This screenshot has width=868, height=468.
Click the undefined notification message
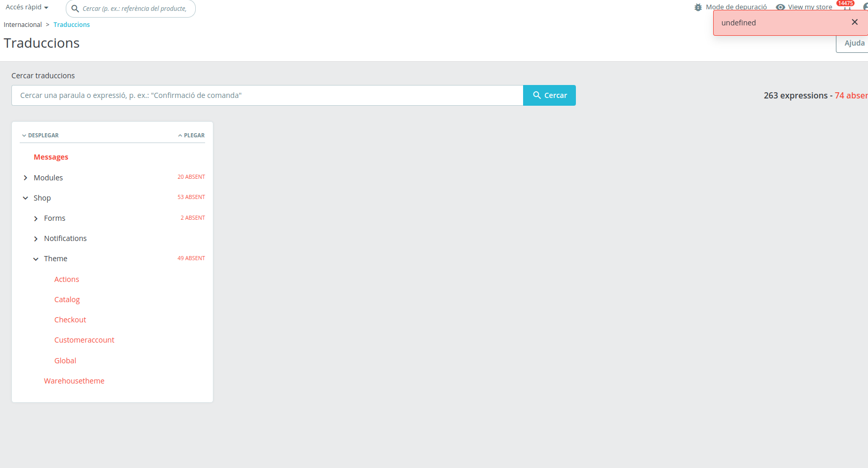tap(739, 23)
